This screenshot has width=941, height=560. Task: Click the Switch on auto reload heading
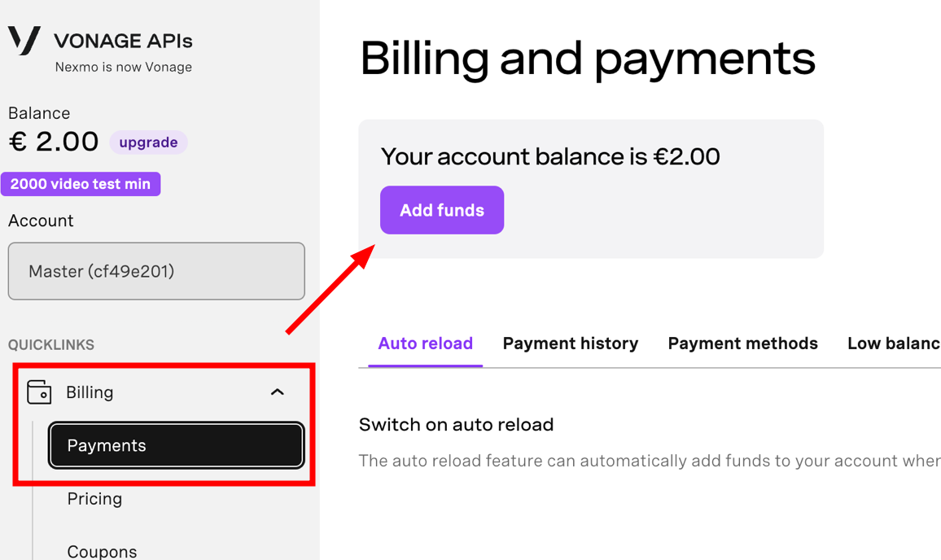(x=456, y=424)
